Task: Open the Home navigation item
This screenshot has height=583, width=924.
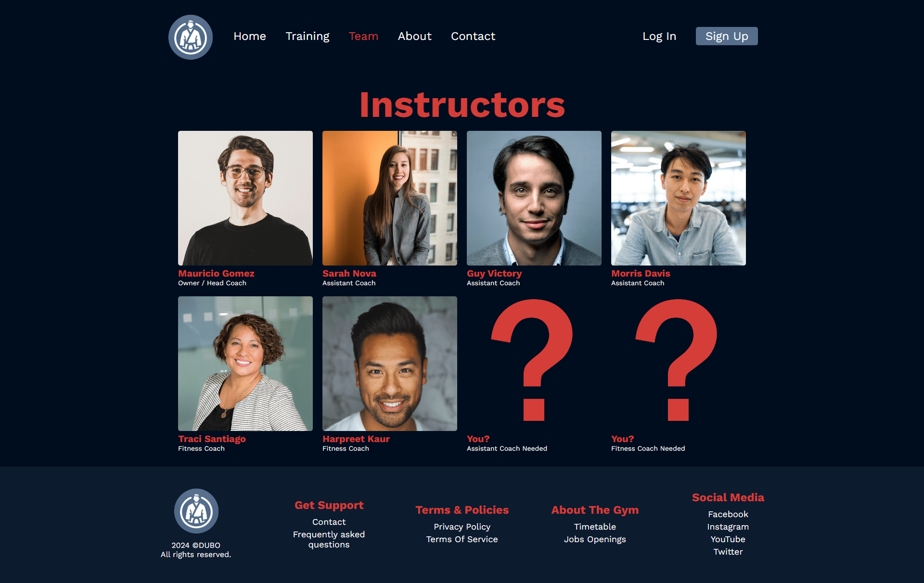Action: (250, 36)
